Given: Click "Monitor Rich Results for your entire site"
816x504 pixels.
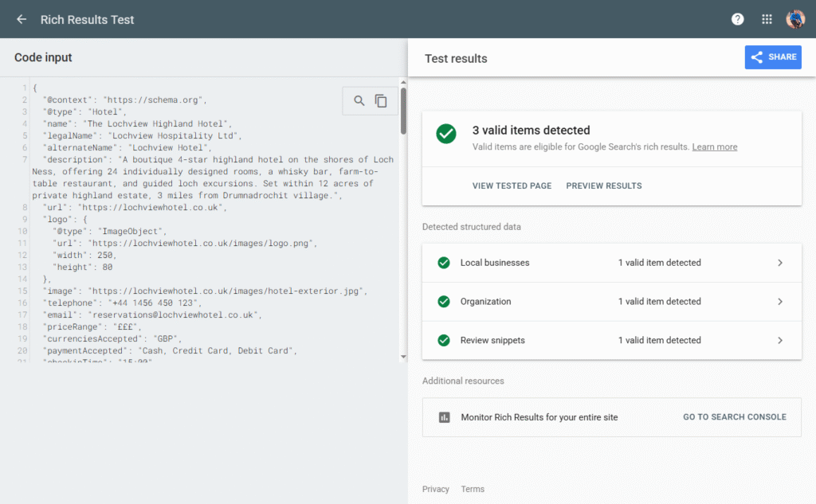Looking at the screenshot, I should pos(539,417).
